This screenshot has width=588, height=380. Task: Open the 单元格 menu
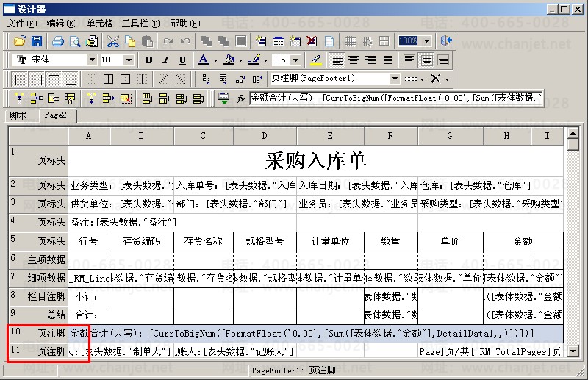pyautogui.click(x=99, y=24)
